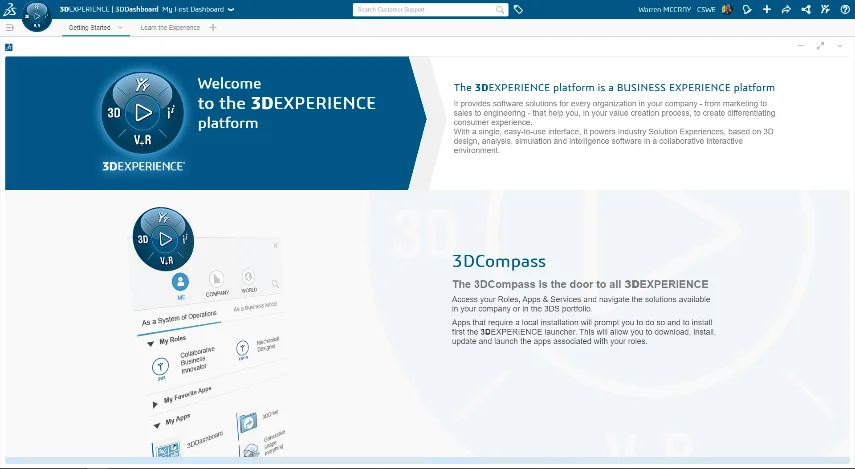
Task: Click the Share arrow icon
Action: click(x=786, y=10)
